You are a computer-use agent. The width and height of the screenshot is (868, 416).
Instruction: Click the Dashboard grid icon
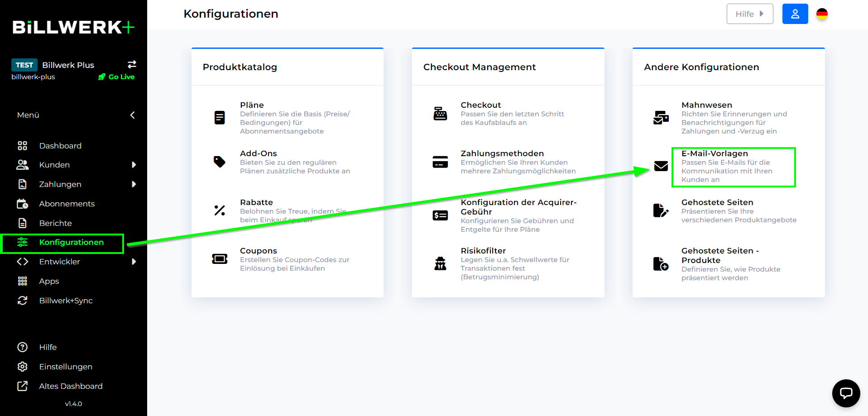pyautogui.click(x=22, y=146)
